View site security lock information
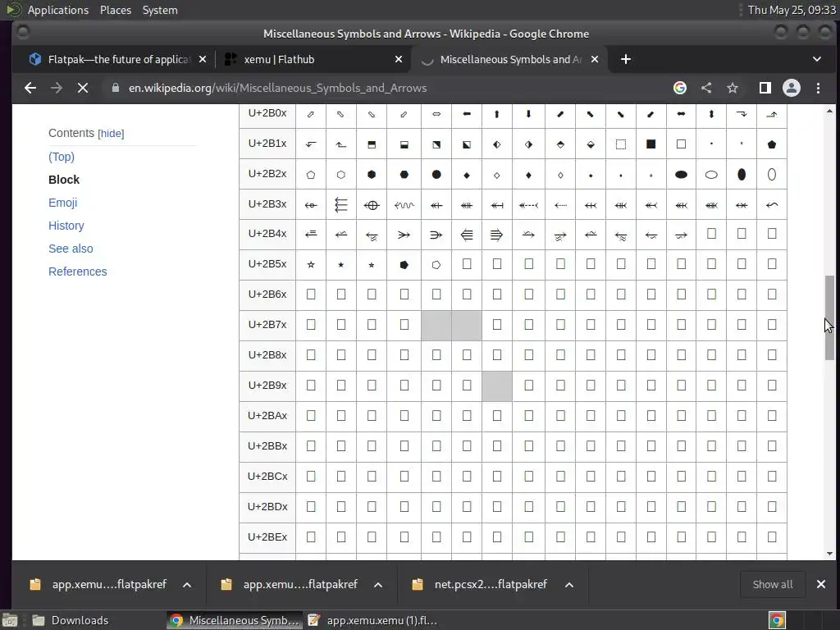The width and height of the screenshot is (840, 630). (x=115, y=88)
